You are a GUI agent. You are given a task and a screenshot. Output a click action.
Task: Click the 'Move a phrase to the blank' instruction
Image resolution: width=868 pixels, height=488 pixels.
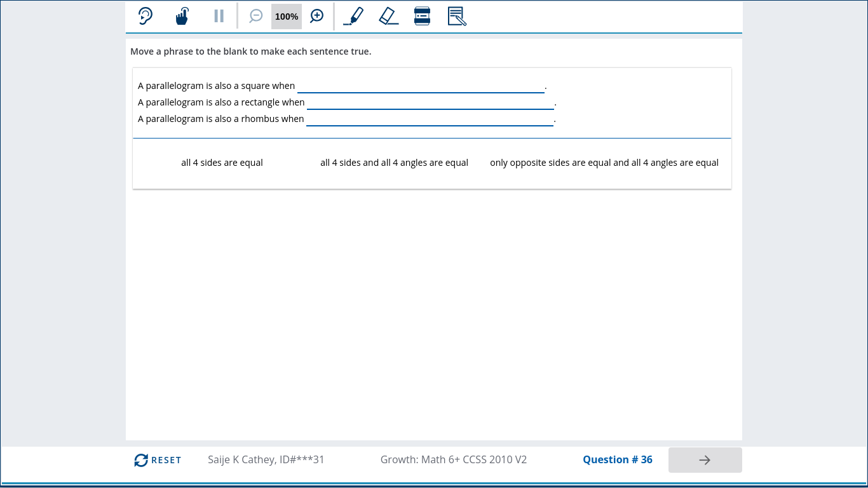point(250,51)
